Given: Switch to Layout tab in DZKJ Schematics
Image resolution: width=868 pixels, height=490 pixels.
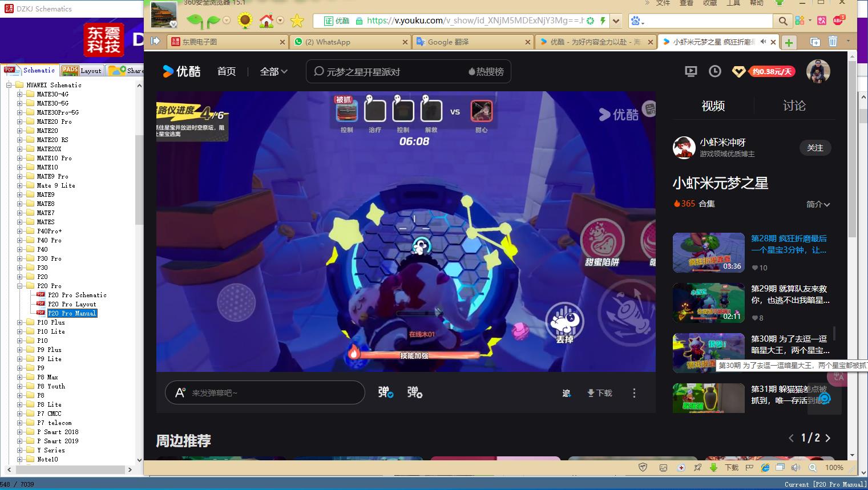Looking at the screenshot, I should point(82,70).
